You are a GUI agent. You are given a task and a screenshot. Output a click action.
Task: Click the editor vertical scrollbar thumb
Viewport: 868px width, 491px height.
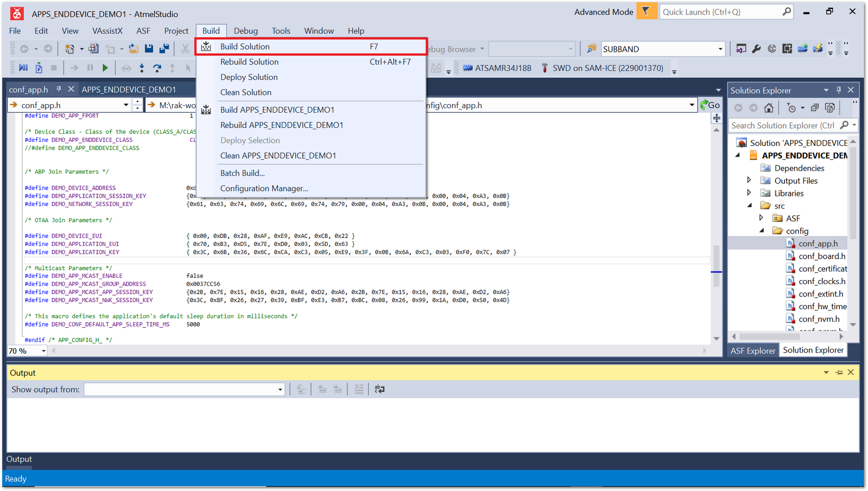pos(716,266)
